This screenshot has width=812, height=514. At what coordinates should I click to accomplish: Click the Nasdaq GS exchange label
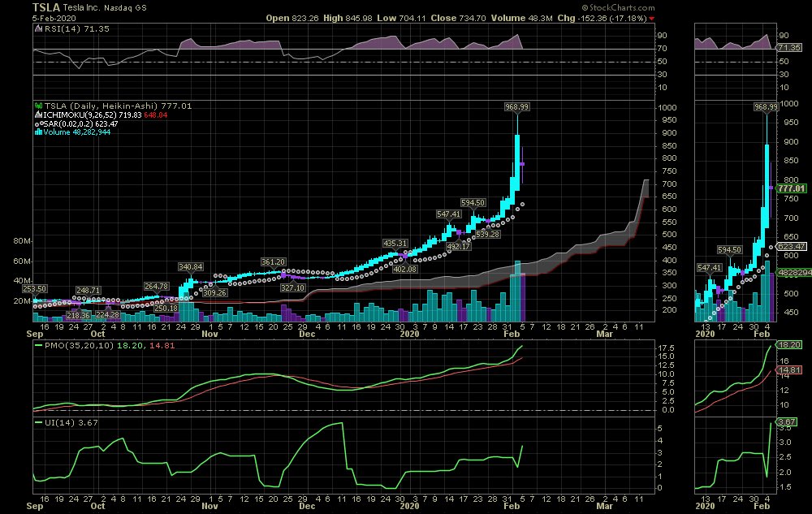(125, 8)
